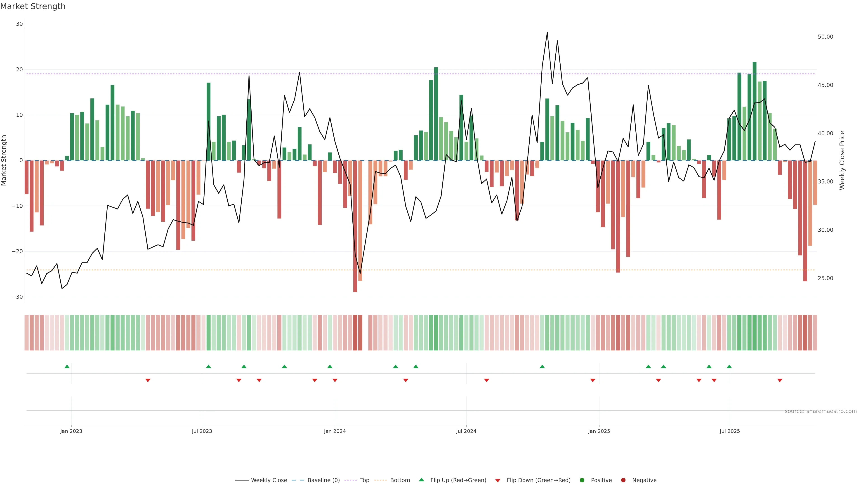
Task: Click the Market Strength chart title
Action: pos(33,6)
